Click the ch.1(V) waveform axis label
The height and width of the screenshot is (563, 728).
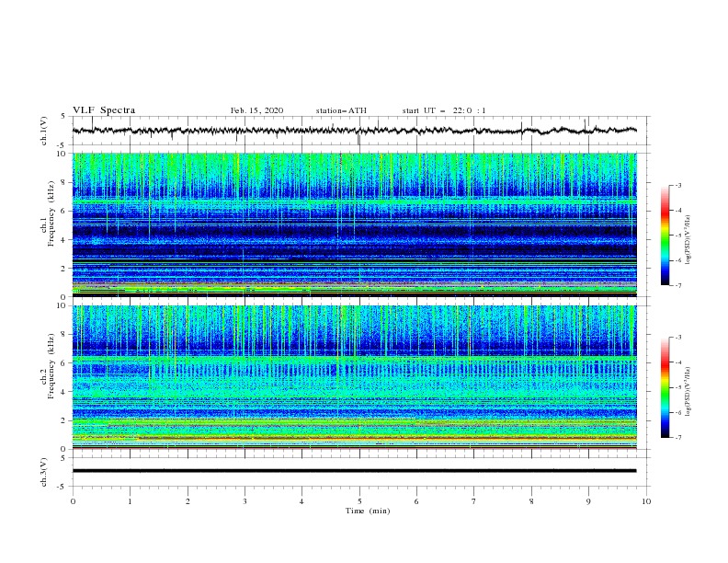44,131
